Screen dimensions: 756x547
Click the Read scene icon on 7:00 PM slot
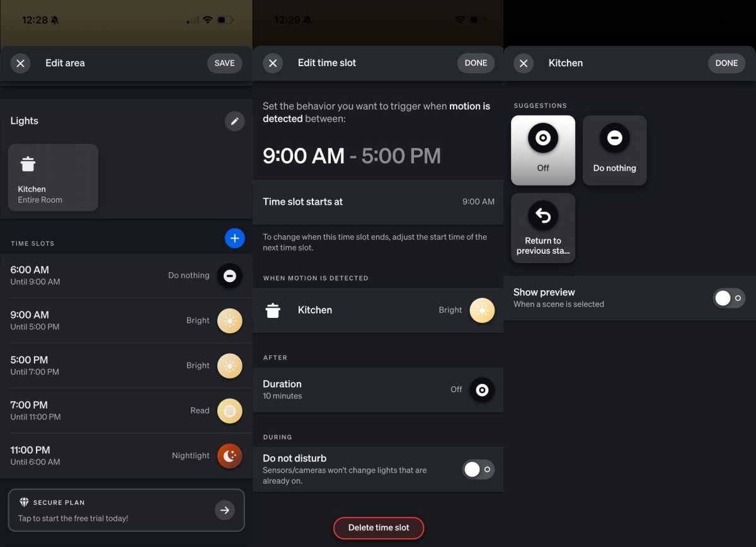point(229,410)
